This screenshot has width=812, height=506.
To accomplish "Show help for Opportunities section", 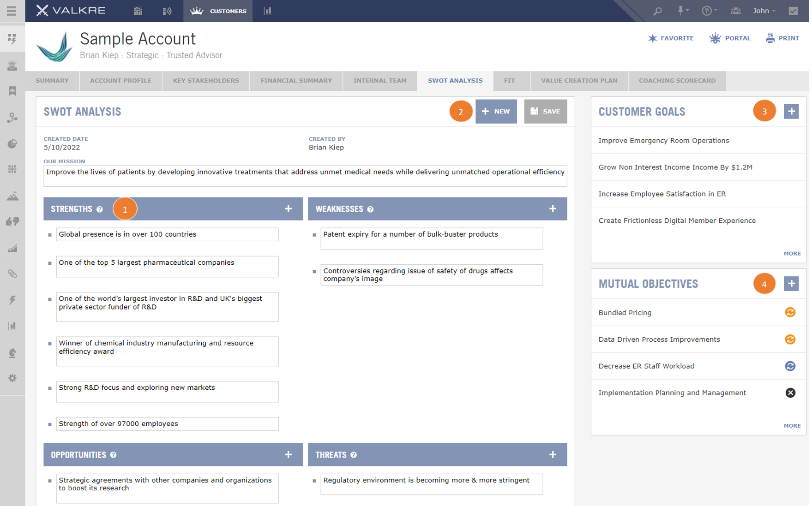I will coord(113,455).
